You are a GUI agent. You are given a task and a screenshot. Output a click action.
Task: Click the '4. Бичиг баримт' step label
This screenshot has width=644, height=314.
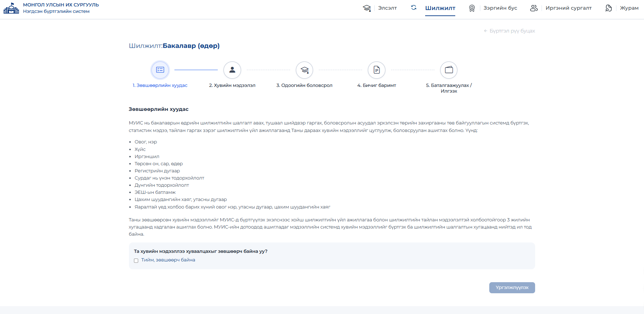point(377,85)
